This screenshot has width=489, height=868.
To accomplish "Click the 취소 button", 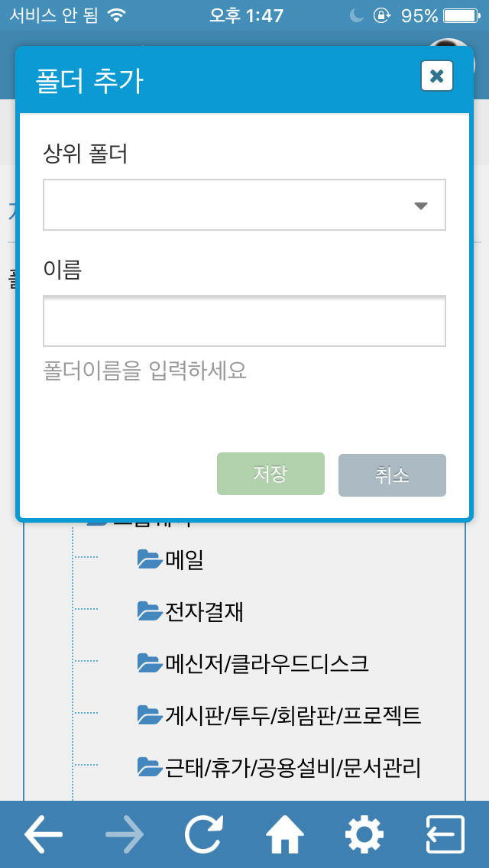I will coord(392,475).
